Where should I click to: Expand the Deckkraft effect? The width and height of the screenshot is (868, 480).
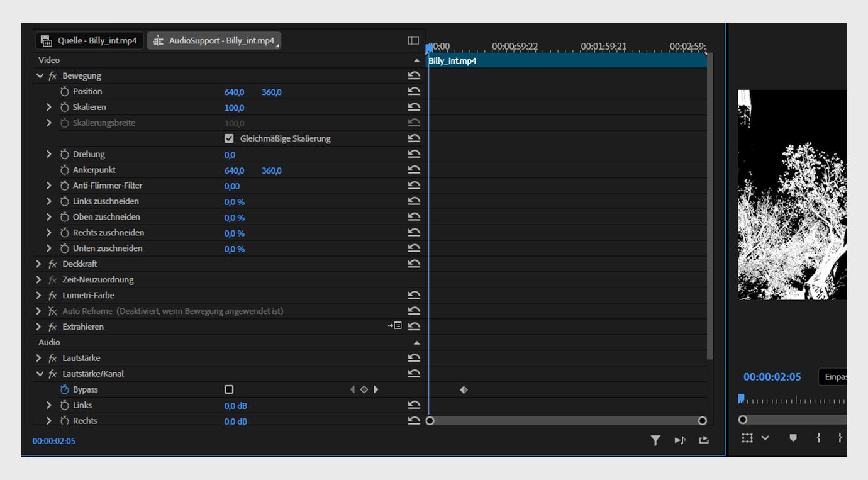39,264
